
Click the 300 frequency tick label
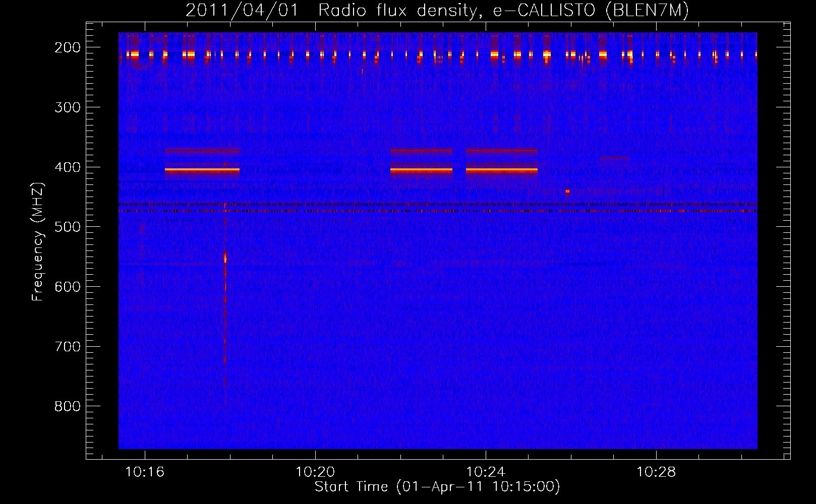[x=68, y=107]
